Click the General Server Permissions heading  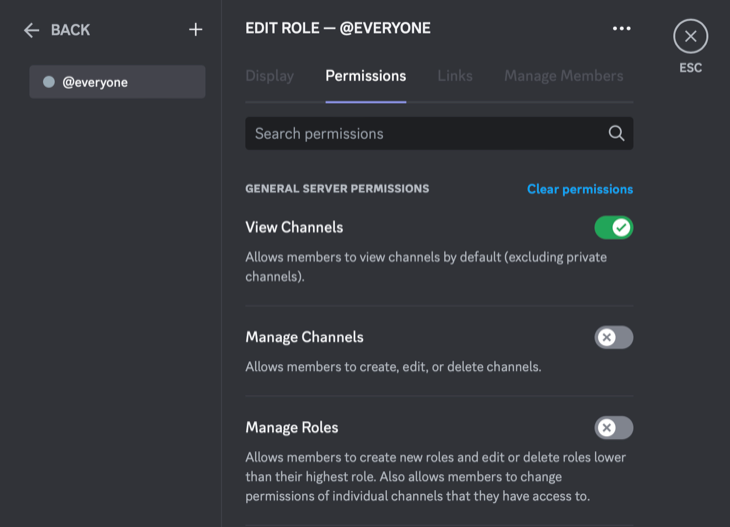click(x=337, y=189)
